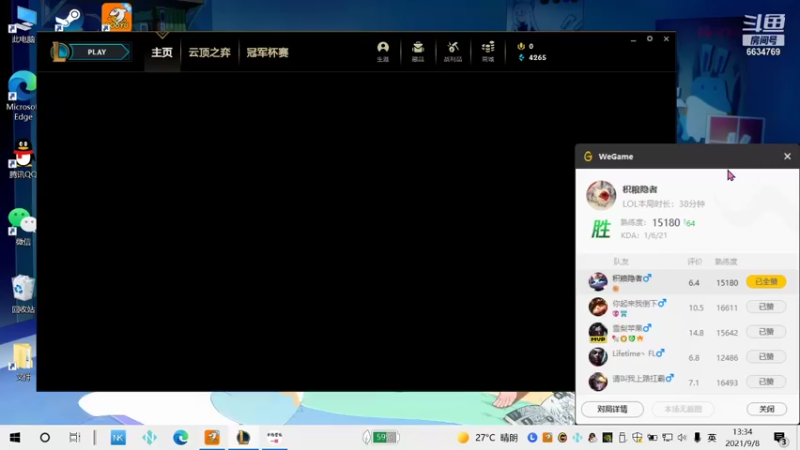Open the notification center icon
800x450 pixels.
point(780,438)
